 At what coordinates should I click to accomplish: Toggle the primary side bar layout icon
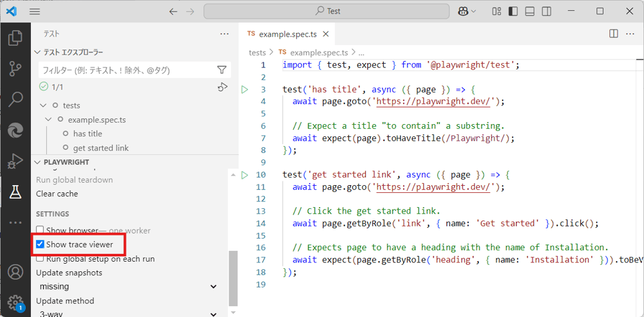513,12
